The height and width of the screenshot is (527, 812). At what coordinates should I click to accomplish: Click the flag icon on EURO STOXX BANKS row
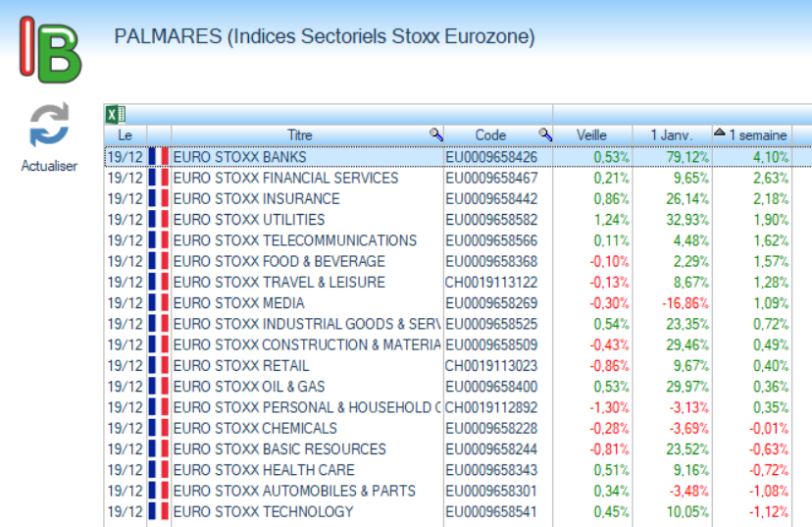click(159, 157)
